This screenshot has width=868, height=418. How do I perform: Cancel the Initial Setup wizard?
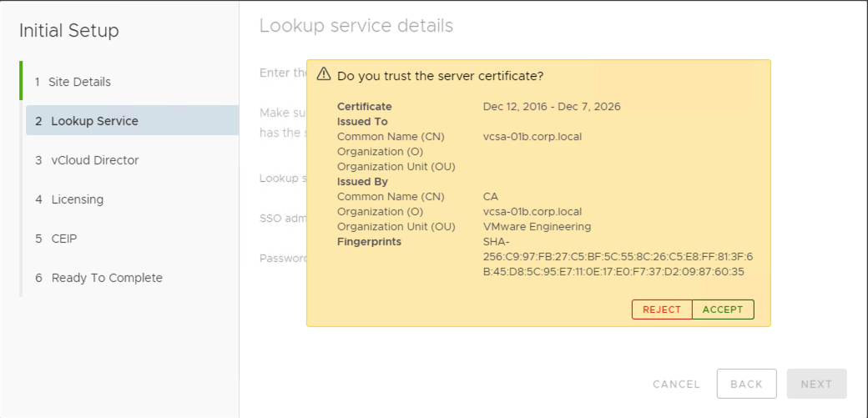[676, 384]
